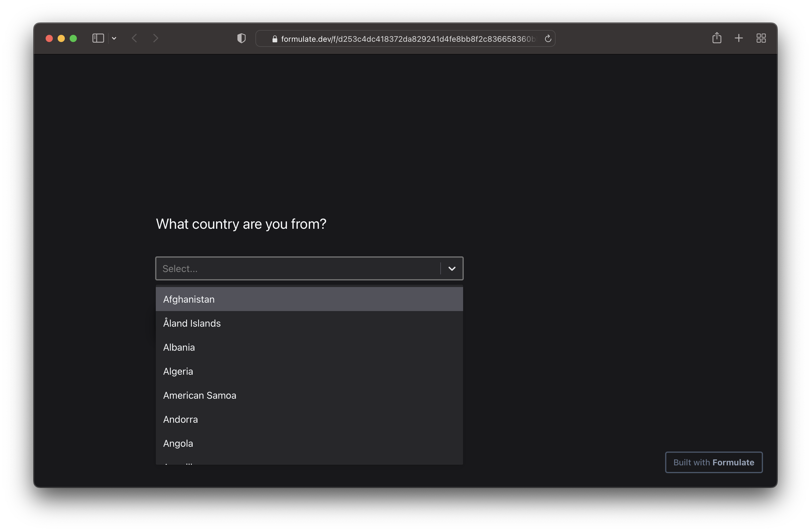Select Algeria in the country list

pyautogui.click(x=309, y=371)
